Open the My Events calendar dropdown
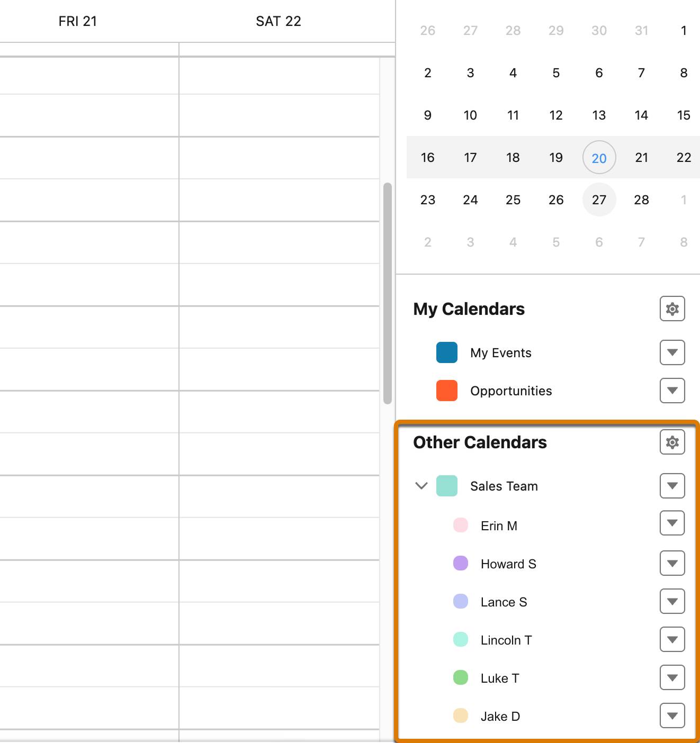Image resolution: width=700 pixels, height=743 pixels. (x=671, y=352)
